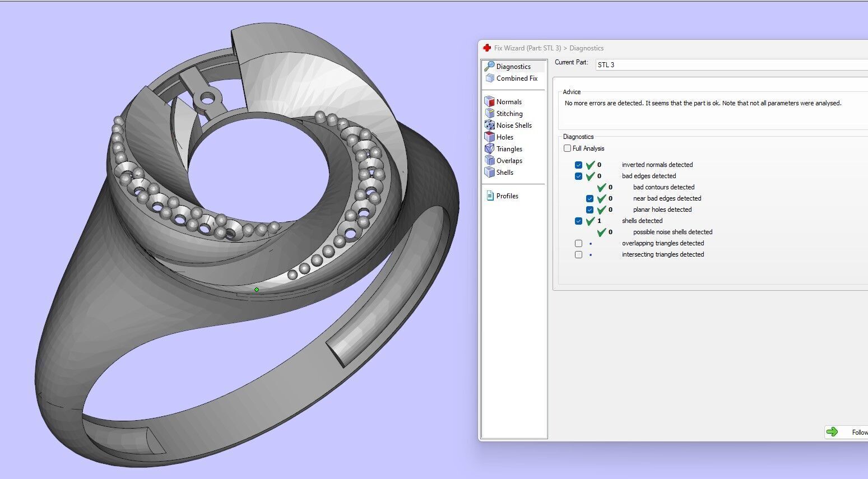Uncheck bad edges detected checkbox
The image size is (868, 479).
pyautogui.click(x=578, y=176)
